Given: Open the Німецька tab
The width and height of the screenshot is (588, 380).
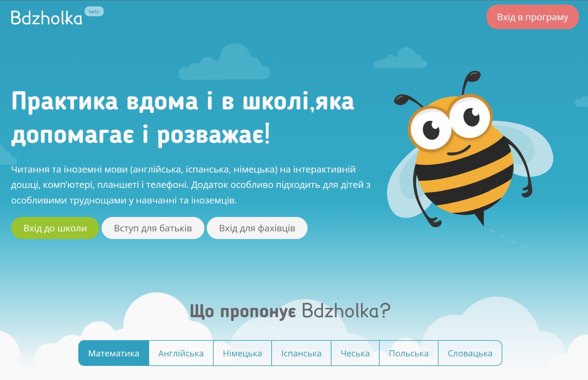Looking at the screenshot, I should [x=242, y=353].
